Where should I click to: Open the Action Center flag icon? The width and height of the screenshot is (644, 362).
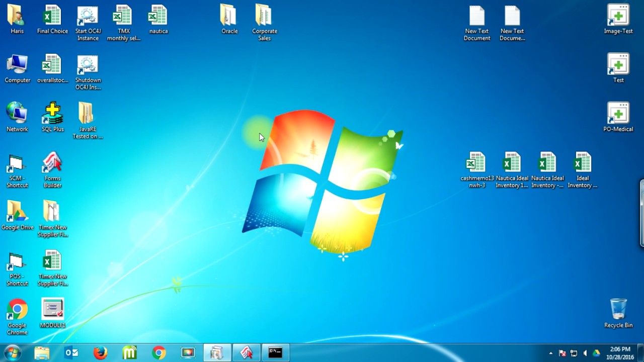click(562, 353)
